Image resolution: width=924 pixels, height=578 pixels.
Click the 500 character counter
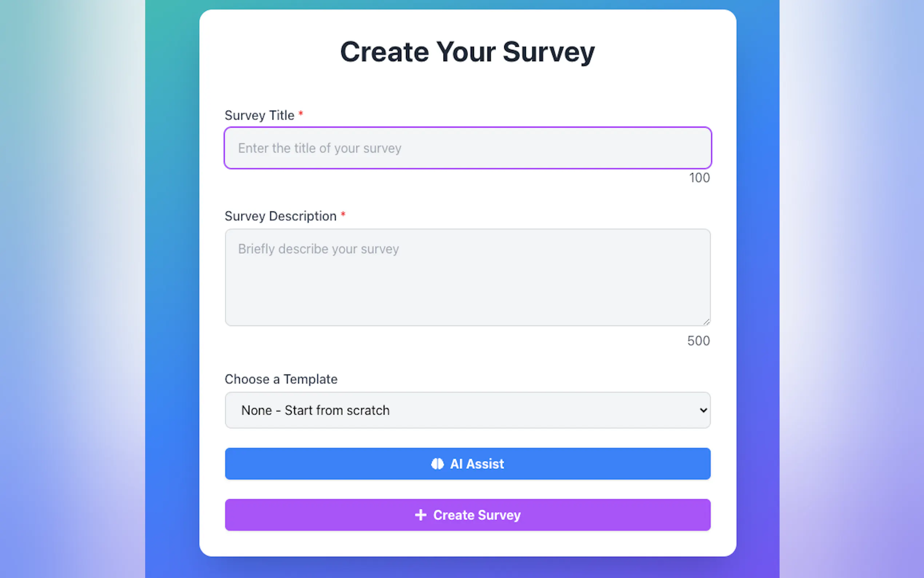pyautogui.click(x=698, y=341)
